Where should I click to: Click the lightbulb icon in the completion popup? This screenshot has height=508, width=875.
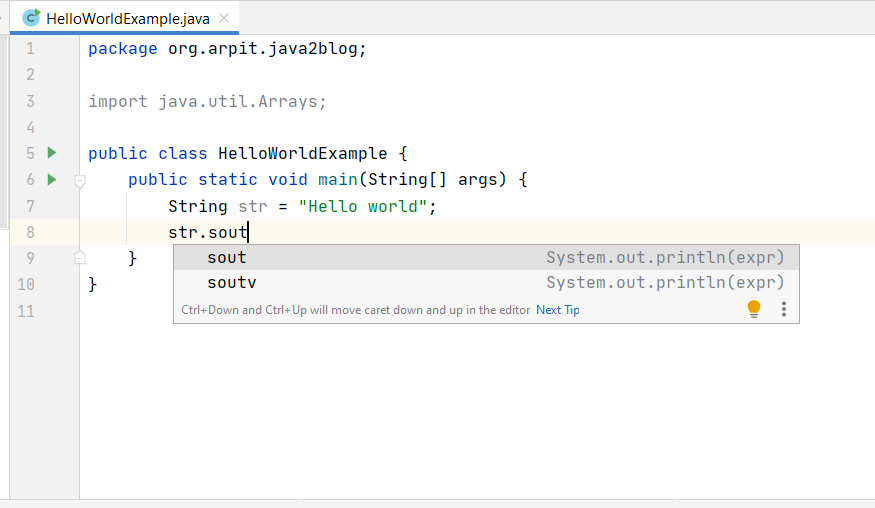(754, 310)
